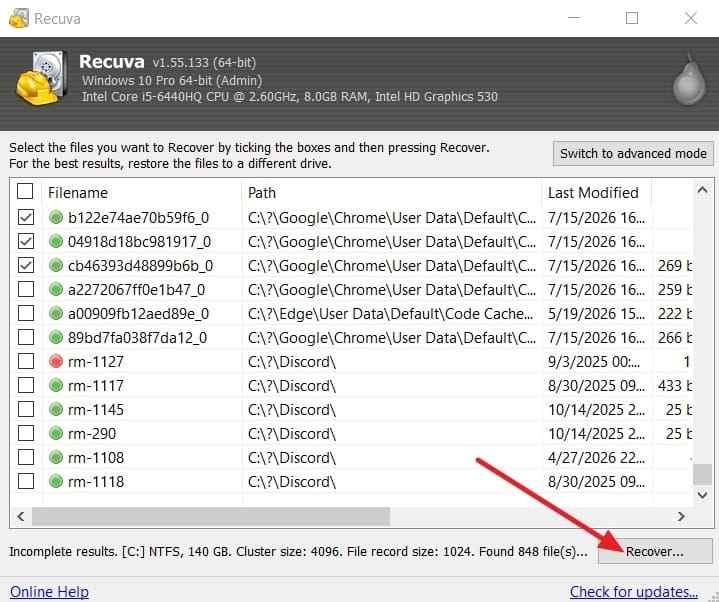Minimize the Recuva window
Image resolution: width=719 pixels, height=602 pixels.
[x=574, y=18]
